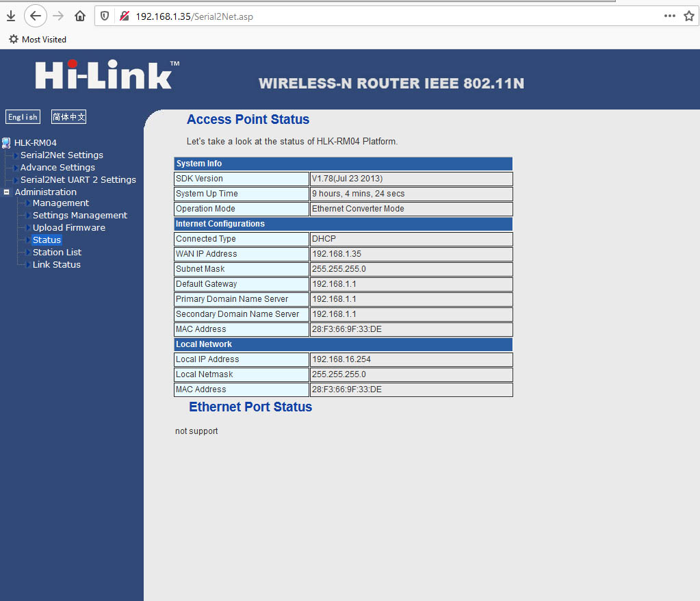Click the System Up Time value
The height and width of the screenshot is (601, 700).
pos(411,194)
